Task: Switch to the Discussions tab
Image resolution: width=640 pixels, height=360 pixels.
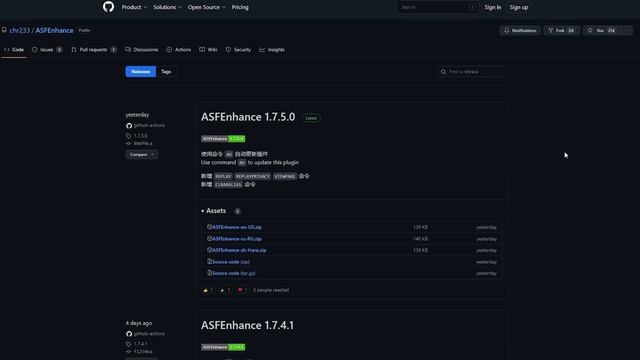Action: pos(142,50)
